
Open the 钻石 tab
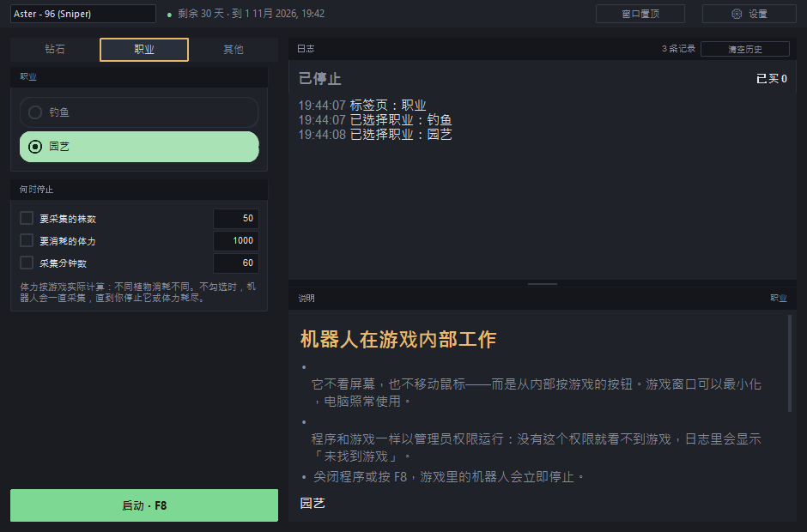click(55, 50)
